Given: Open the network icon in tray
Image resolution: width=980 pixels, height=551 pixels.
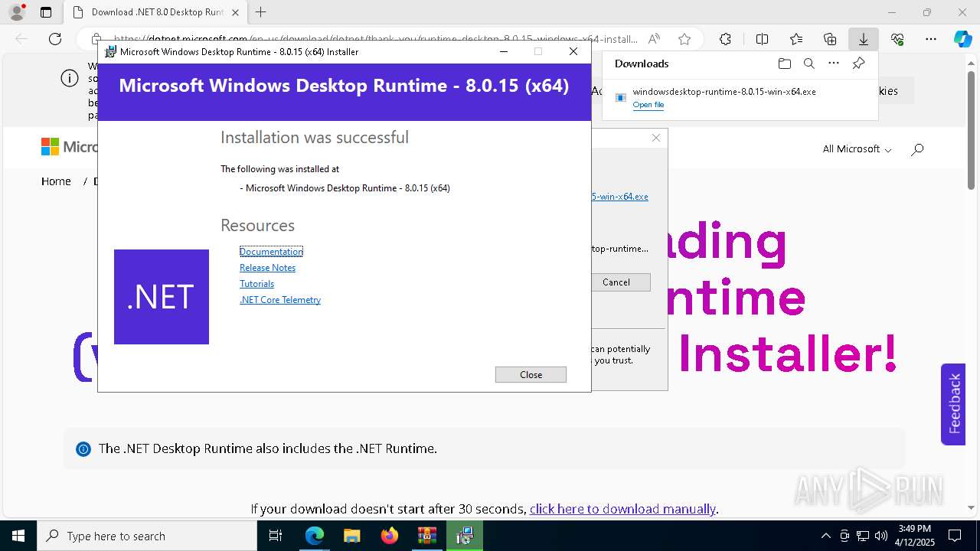Looking at the screenshot, I should pyautogui.click(x=863, y=536).
